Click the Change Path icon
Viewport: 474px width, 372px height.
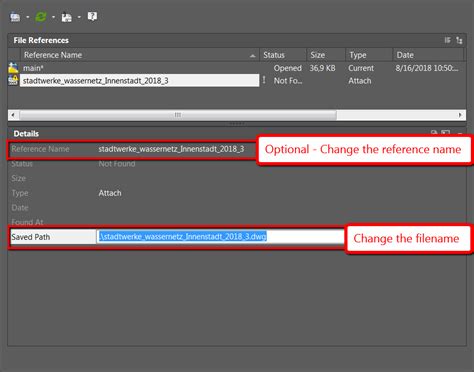pyautogui.click(x=67, y=17)
